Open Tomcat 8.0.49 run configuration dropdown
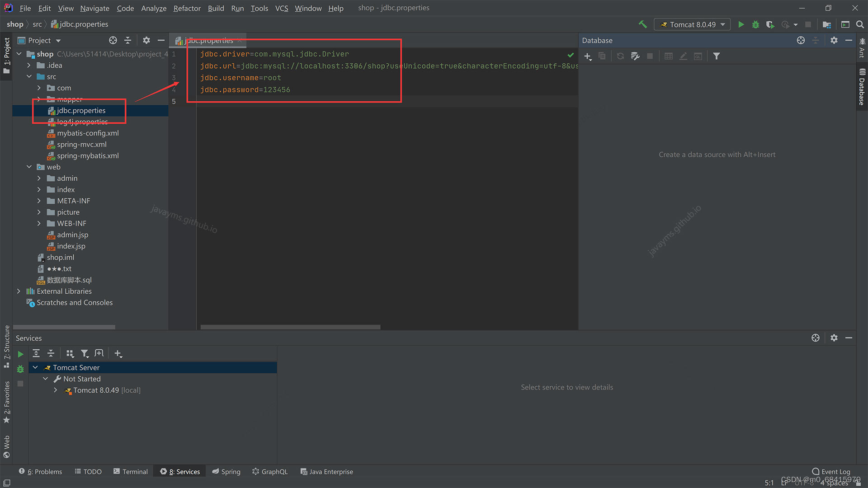 click(x=693, y=24)
